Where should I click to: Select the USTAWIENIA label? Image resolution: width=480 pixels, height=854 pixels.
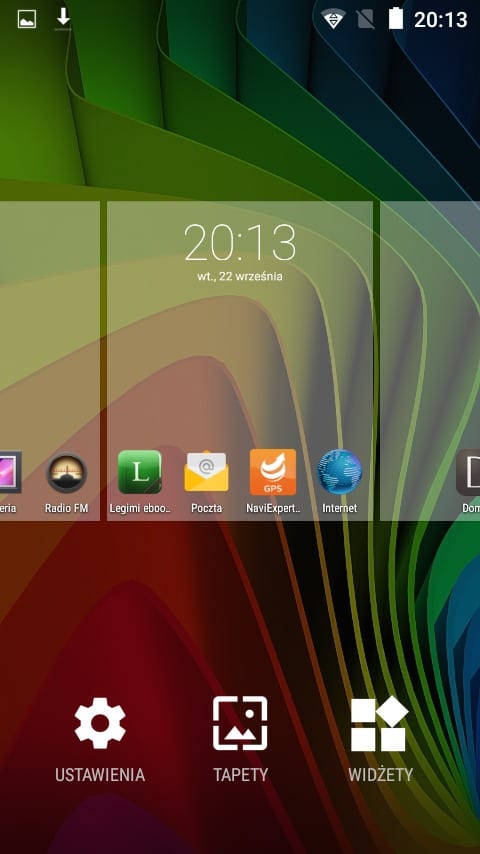(x=100, y=775)
